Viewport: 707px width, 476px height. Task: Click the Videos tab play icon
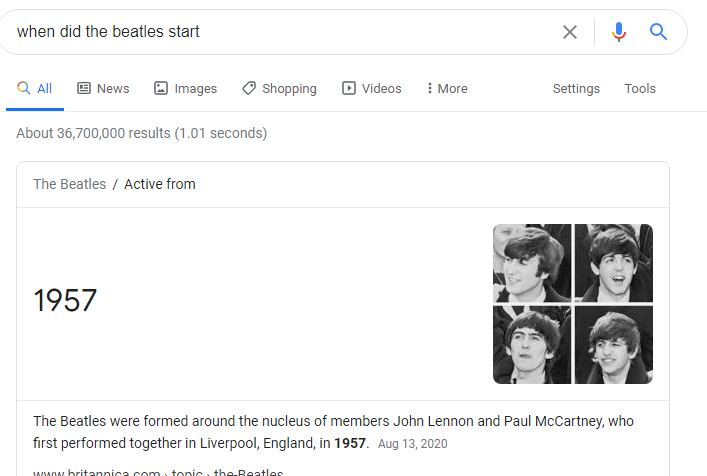(349, 88)
